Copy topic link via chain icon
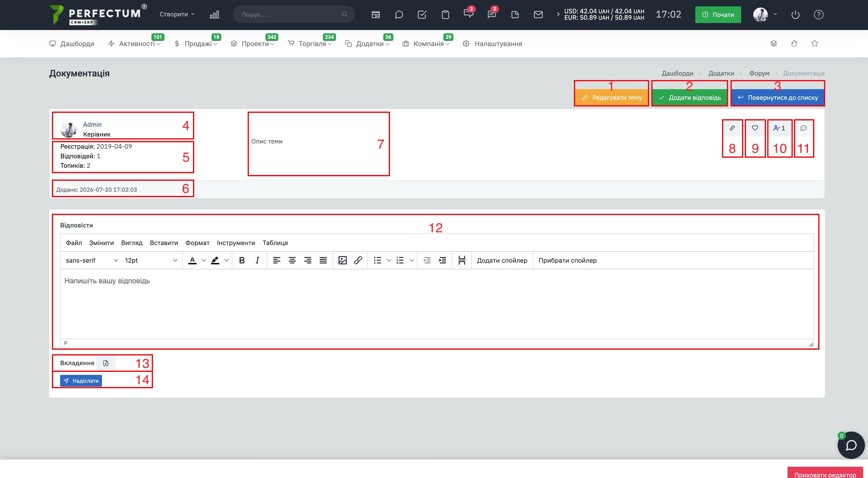 tap(732, 128)
